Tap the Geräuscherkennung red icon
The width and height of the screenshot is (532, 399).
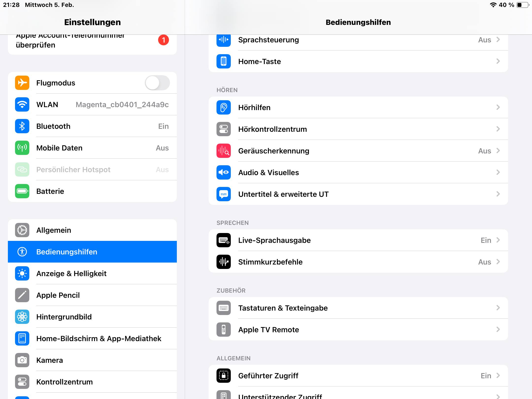pos(224,151)
